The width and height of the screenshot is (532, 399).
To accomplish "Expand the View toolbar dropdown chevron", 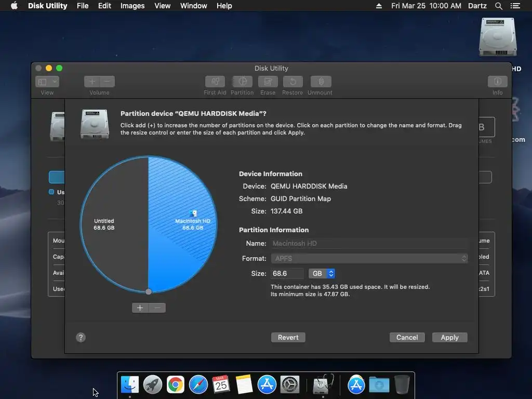I will (x=54, y=82).
